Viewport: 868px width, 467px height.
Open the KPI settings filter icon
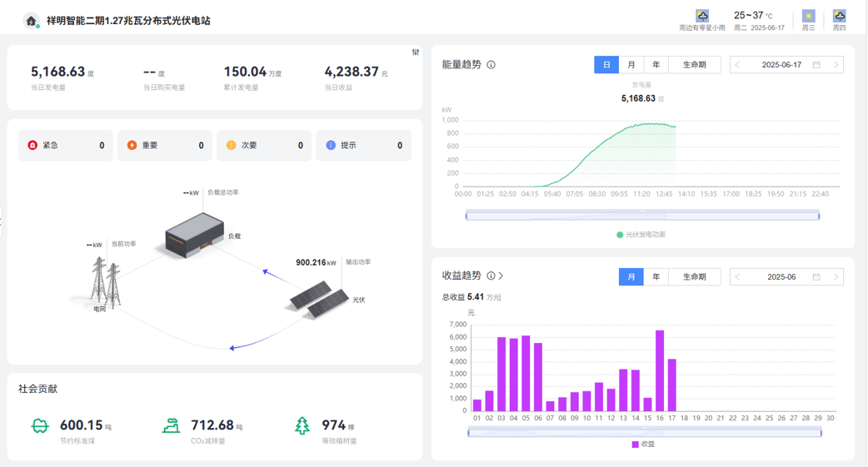click(416, 52)
